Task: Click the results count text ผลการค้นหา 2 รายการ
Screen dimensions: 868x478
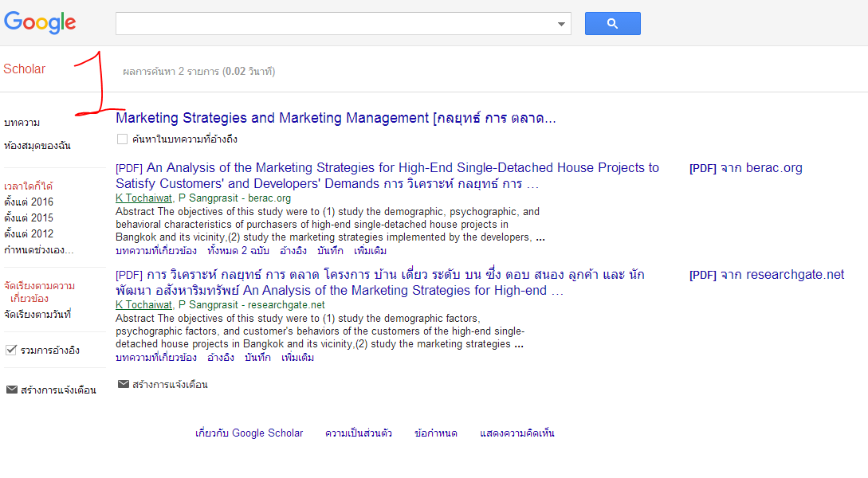Action: pyautogui.click(x=199, y=72)
